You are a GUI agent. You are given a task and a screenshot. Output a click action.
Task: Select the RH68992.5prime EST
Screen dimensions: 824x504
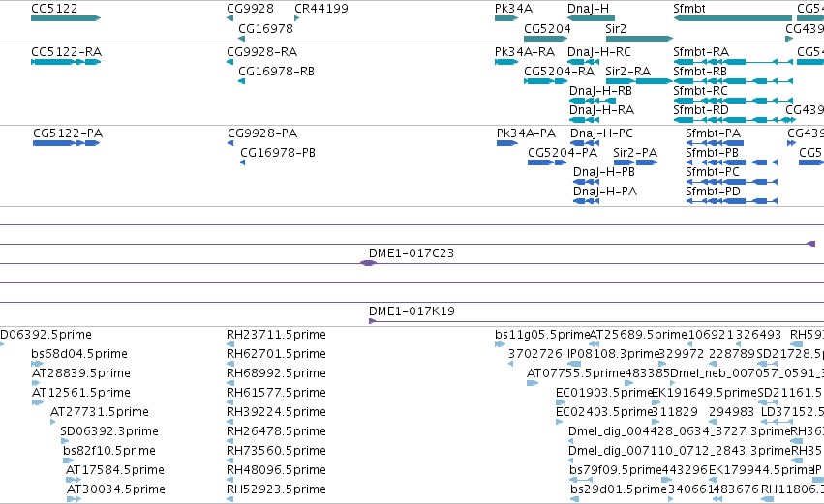[230, 383]
